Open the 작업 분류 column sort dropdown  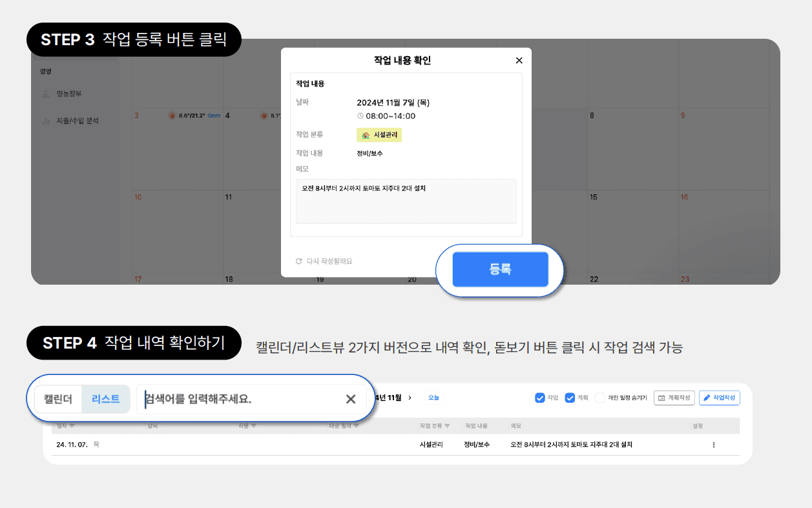[x=448, y=426]
